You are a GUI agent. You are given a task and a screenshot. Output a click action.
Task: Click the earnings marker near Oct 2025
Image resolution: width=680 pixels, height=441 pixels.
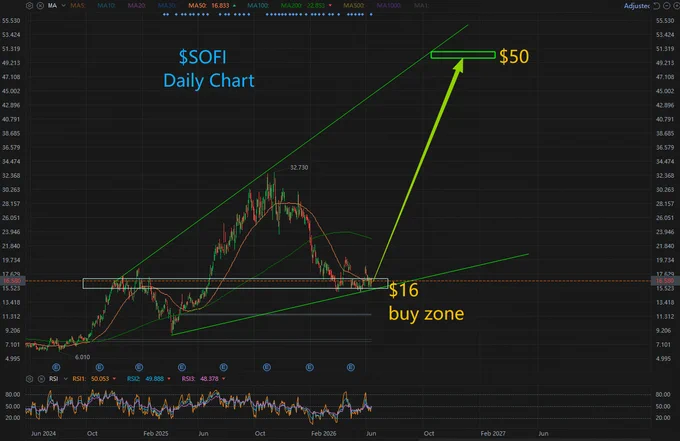click(x=267, y=367)
